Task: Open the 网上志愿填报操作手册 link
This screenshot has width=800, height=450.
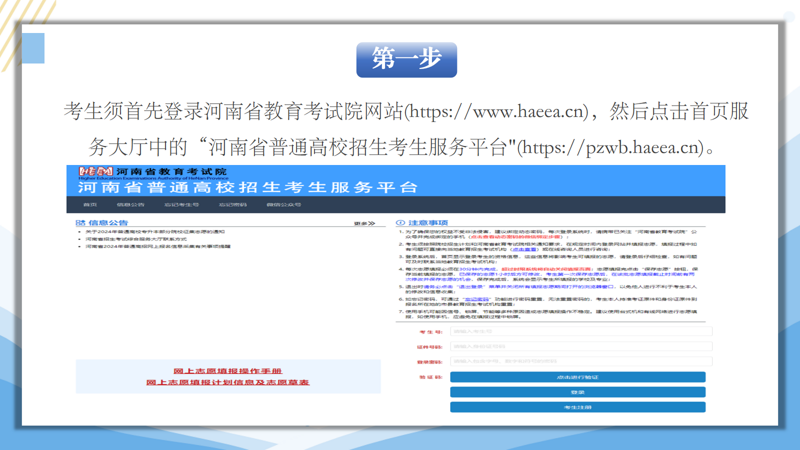Action: click(227, 371)
